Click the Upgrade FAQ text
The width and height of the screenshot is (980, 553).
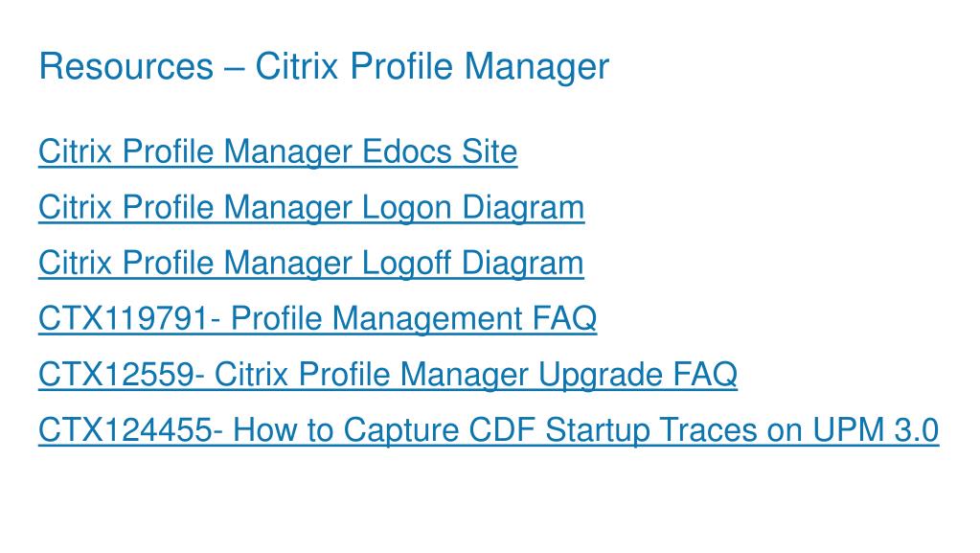click(637, 376)
